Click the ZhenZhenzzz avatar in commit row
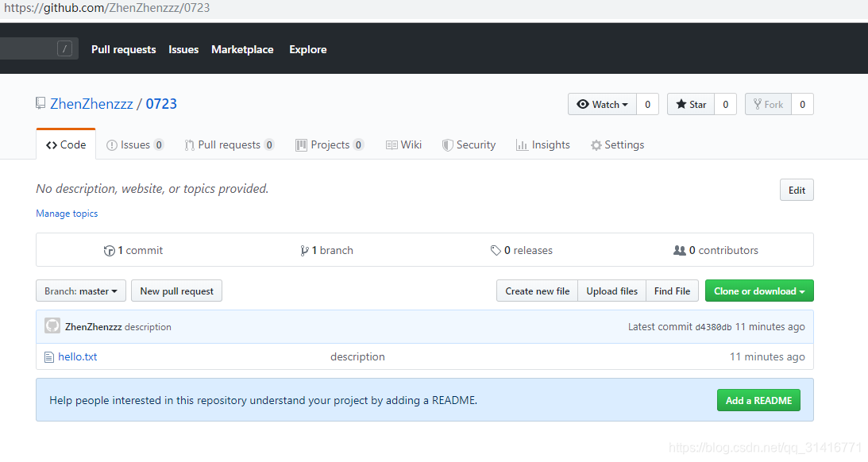Image resolution: width=868 pixels, height=462 pixels. point(52,325)
